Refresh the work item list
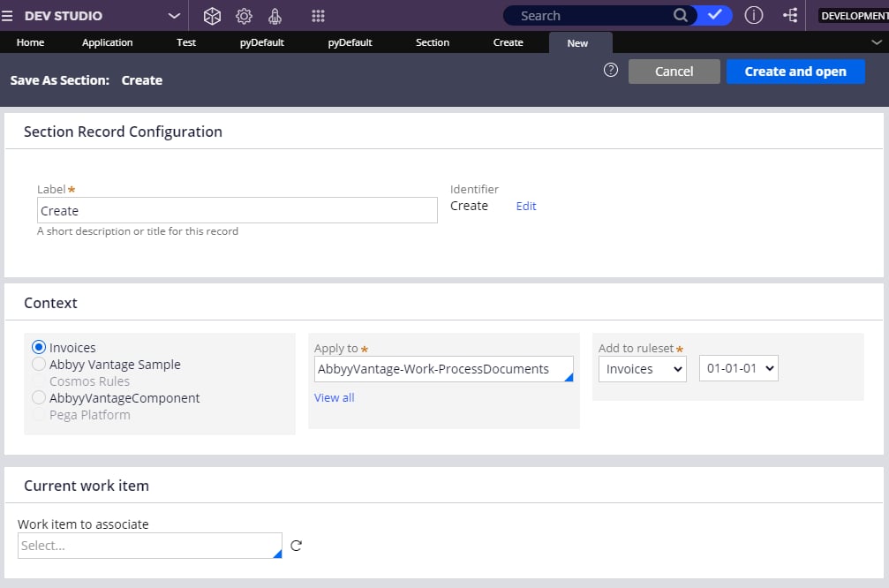 pos(296,546)
